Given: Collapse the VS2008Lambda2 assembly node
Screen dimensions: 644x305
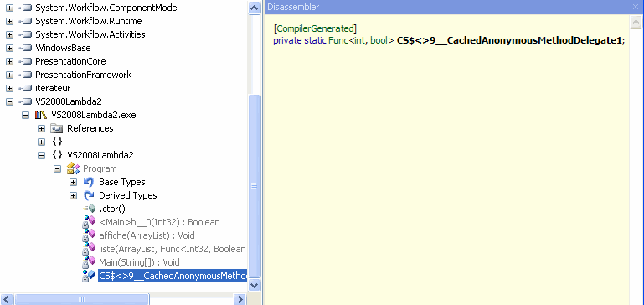Looking at the screenshot, I should click(9, 101).
